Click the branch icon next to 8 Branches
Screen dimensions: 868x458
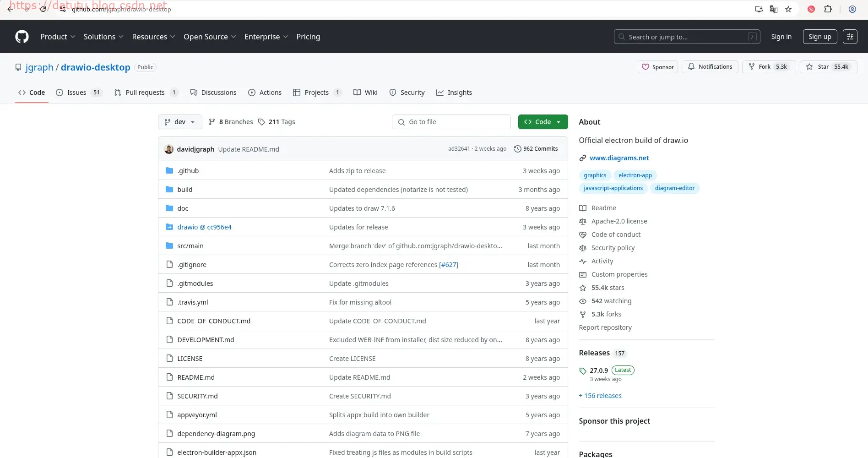[x=212, y=122]
